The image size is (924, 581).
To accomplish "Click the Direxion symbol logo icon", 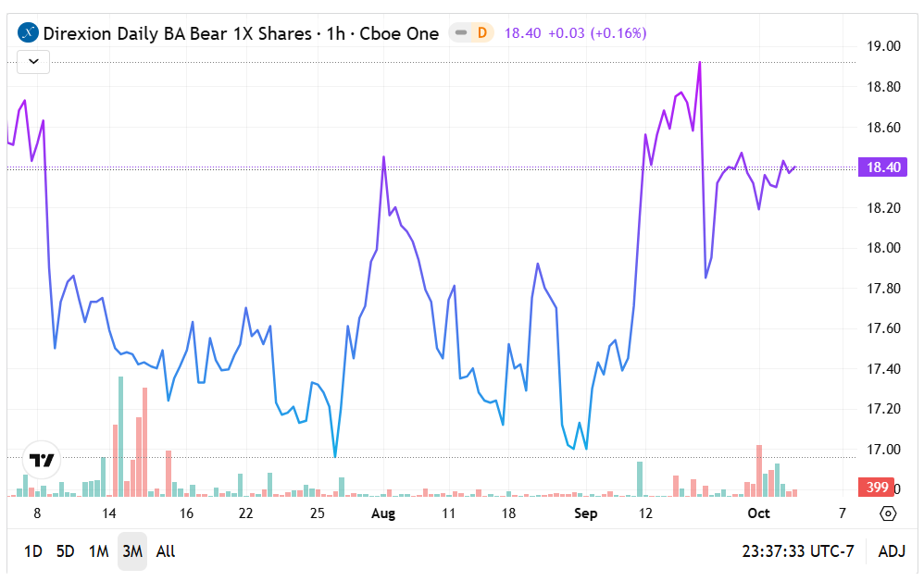I will click(29, 33).
